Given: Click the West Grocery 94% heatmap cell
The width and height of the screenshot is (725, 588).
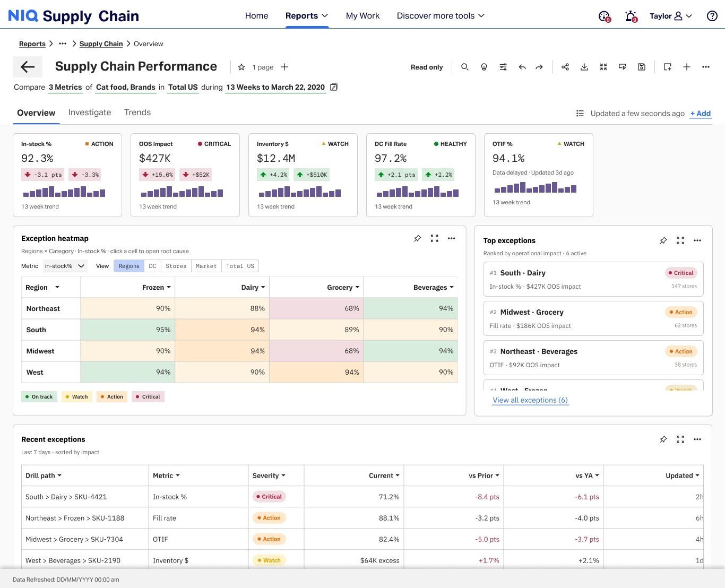Looking at the screenshot, I should [316, 372].
